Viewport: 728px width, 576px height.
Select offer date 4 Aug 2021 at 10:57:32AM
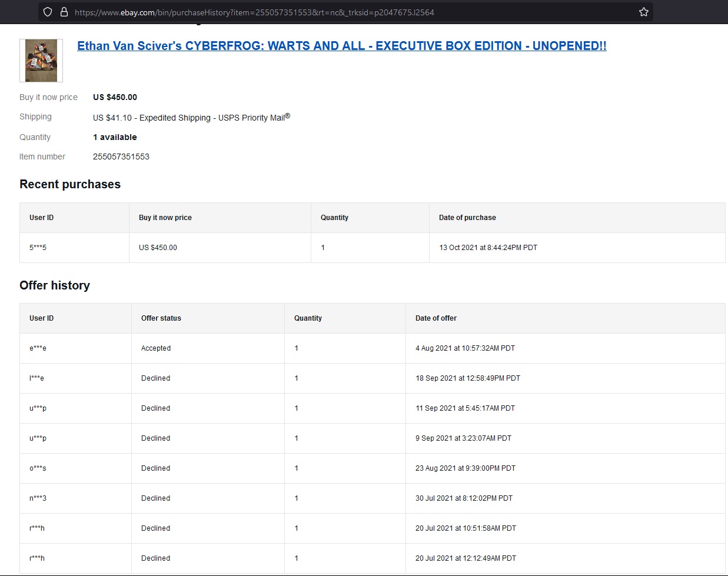[x=465, y=348]
